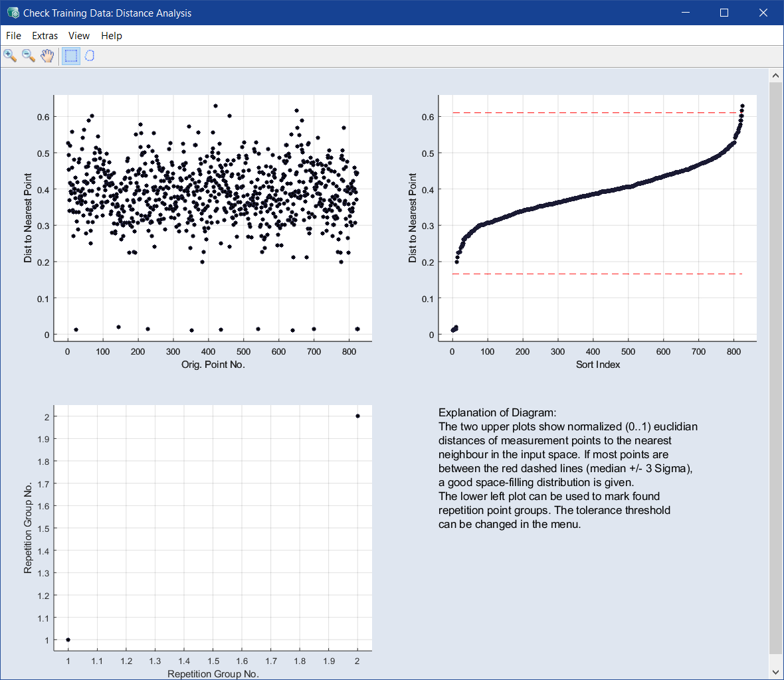
Task: Click the scrollbar up arrow
Action: (x=775, y=75)
